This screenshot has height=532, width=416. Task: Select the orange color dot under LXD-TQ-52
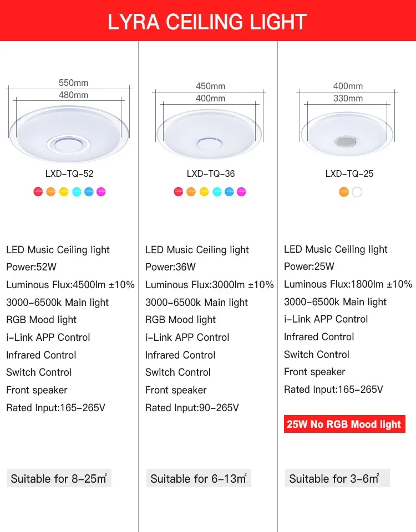click(50, 192)
